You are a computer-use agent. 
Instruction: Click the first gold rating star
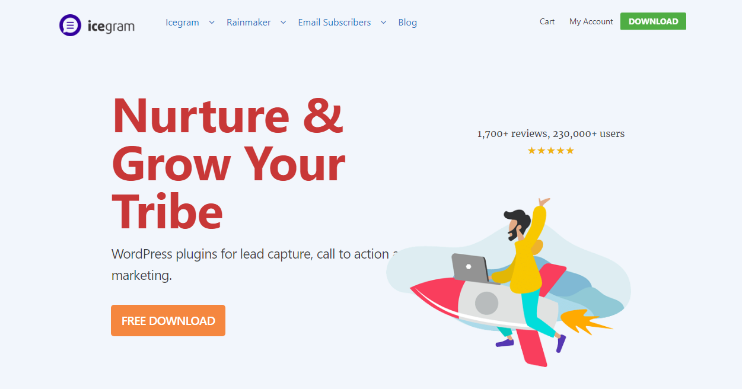[531, 150]
